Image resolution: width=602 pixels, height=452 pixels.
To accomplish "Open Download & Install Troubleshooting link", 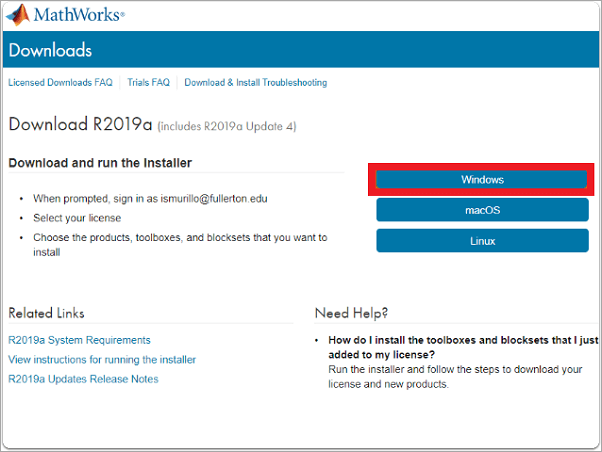I will (256, 83).
